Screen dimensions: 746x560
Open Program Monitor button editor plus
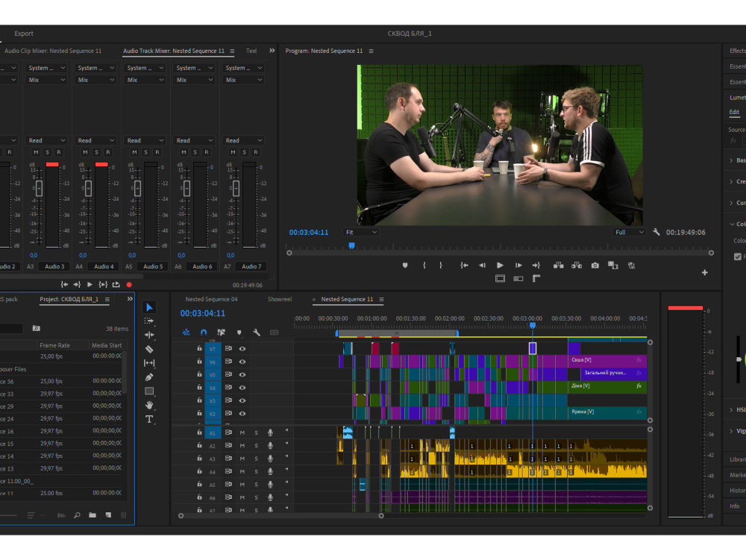pos(705,272)
